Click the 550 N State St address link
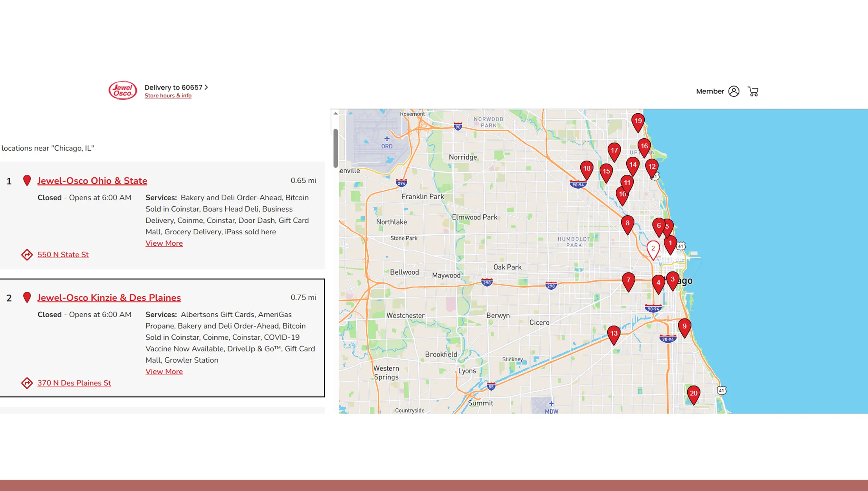This screenshot has width=868, height=491. click(x=63, y=254)
